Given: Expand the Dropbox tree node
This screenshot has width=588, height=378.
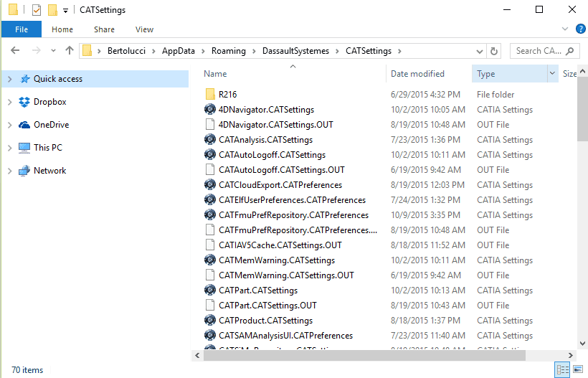Looking at the screenshot, I should [x=10, y=102].
